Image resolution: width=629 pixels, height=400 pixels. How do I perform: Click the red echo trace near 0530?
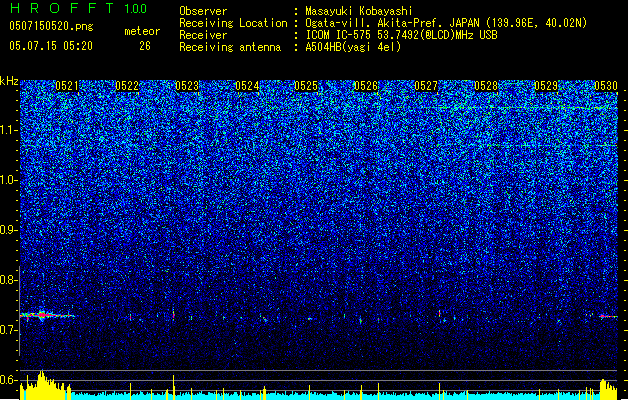609,316
